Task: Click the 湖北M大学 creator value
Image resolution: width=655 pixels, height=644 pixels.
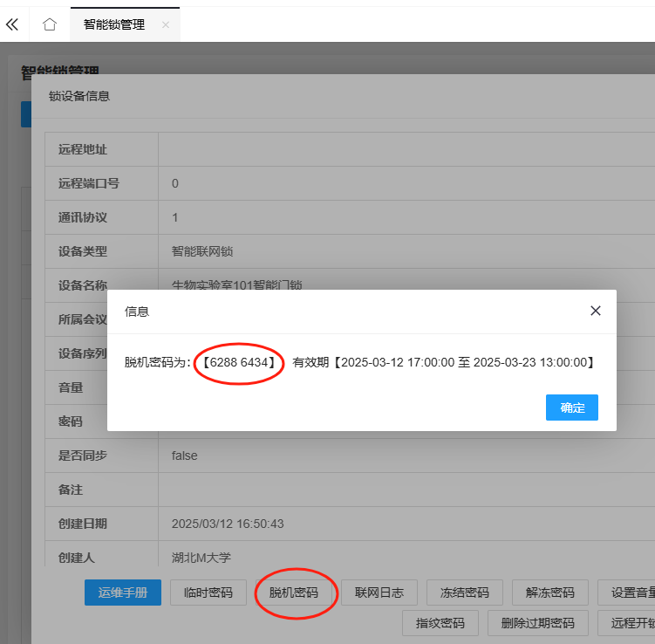Action: (201, 558)
